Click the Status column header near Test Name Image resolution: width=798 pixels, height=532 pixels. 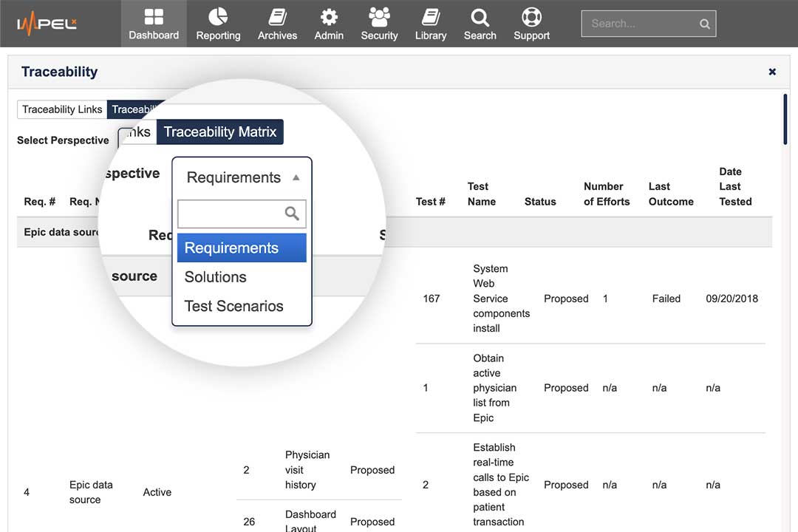tap(540, 202)
